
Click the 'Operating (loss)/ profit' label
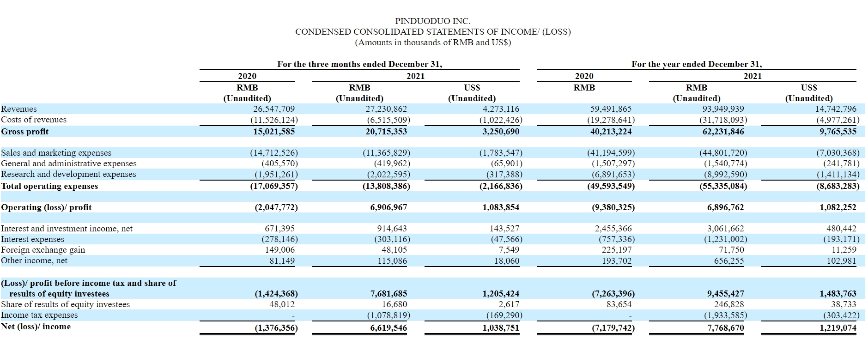(x=46, y=207)
